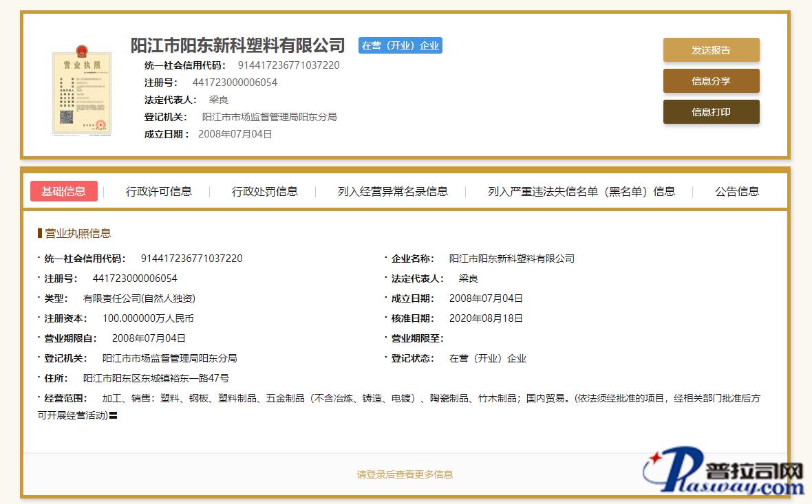Screen dimensions: 812x504
Task: Click the legal representative 梁良 in the license details
Action: [x=468, y=278]
